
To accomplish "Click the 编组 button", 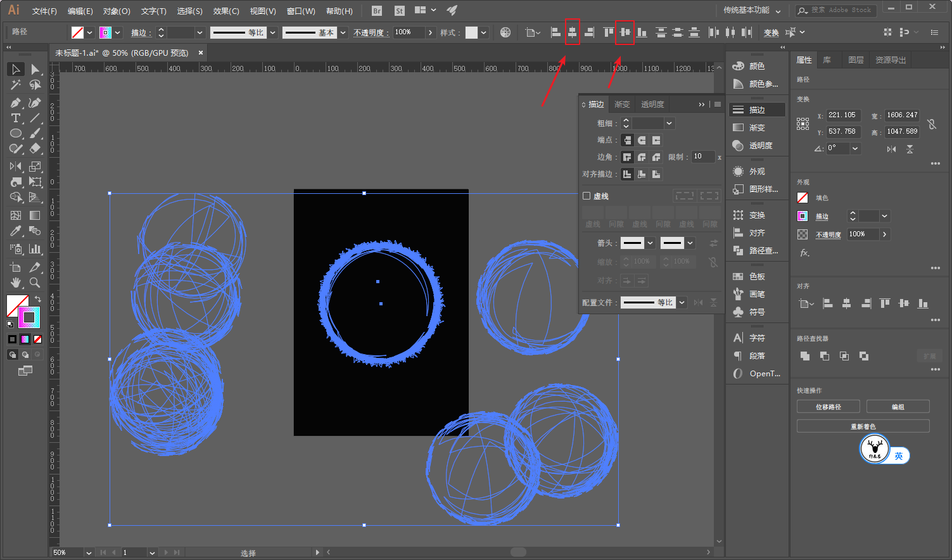I will click(898, 407).
